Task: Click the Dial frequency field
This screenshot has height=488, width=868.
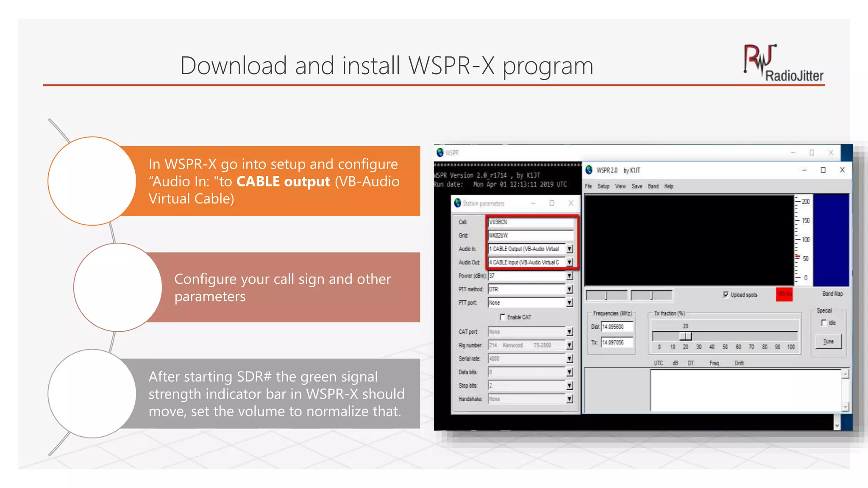Action: click(x=617, y=327)
